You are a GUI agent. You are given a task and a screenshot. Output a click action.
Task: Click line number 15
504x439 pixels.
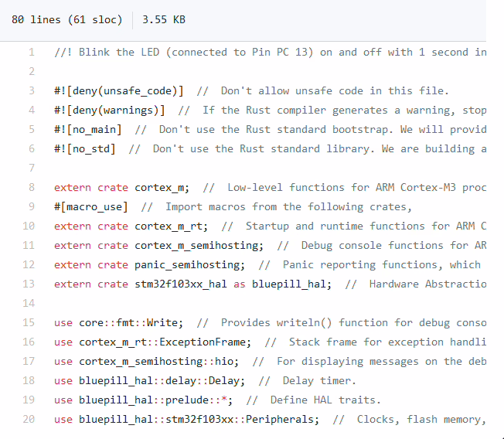(29, 323)
